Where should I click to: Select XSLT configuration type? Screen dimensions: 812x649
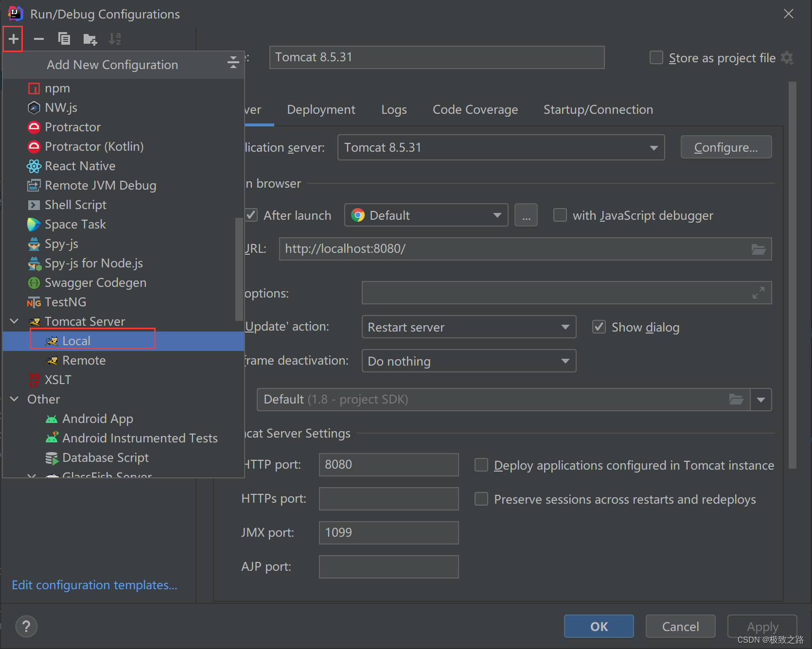pos(124,380)
